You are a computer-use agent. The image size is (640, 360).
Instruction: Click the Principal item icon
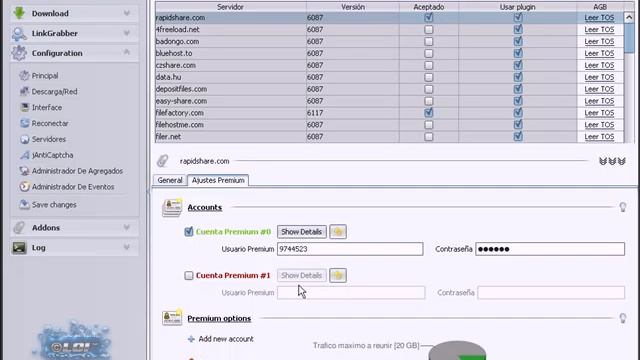click(24, 76)
